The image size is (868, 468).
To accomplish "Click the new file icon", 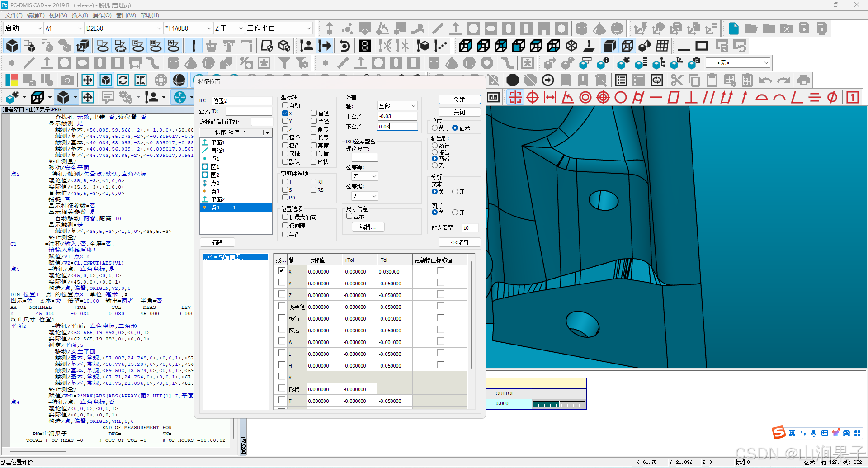I will tap(733, 28).
